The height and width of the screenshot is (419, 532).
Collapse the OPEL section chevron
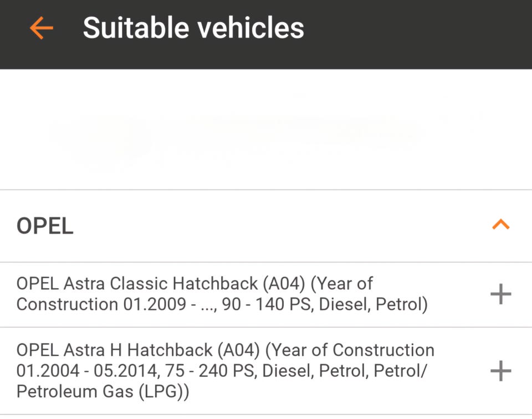coord(500,225)
